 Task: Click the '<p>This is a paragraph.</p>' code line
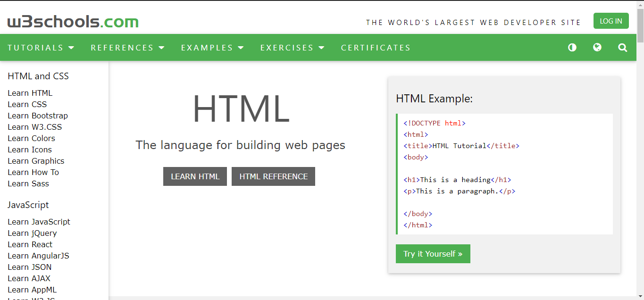460,191
